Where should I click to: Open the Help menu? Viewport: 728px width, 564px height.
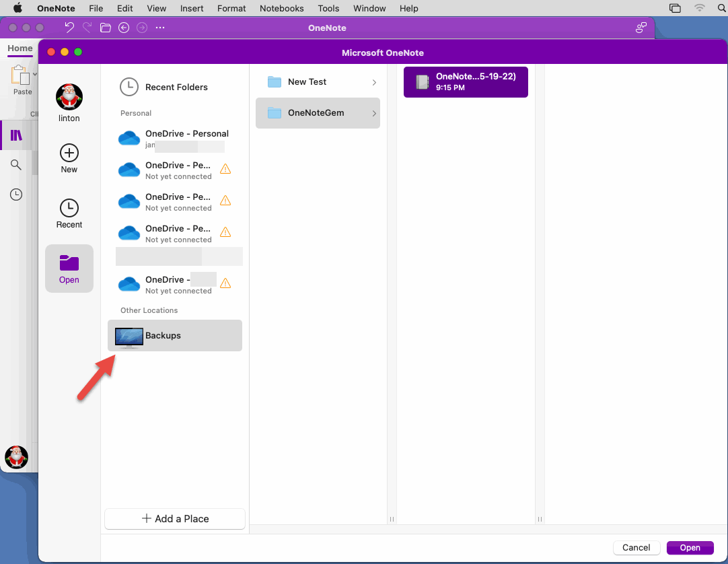[408, 8]
